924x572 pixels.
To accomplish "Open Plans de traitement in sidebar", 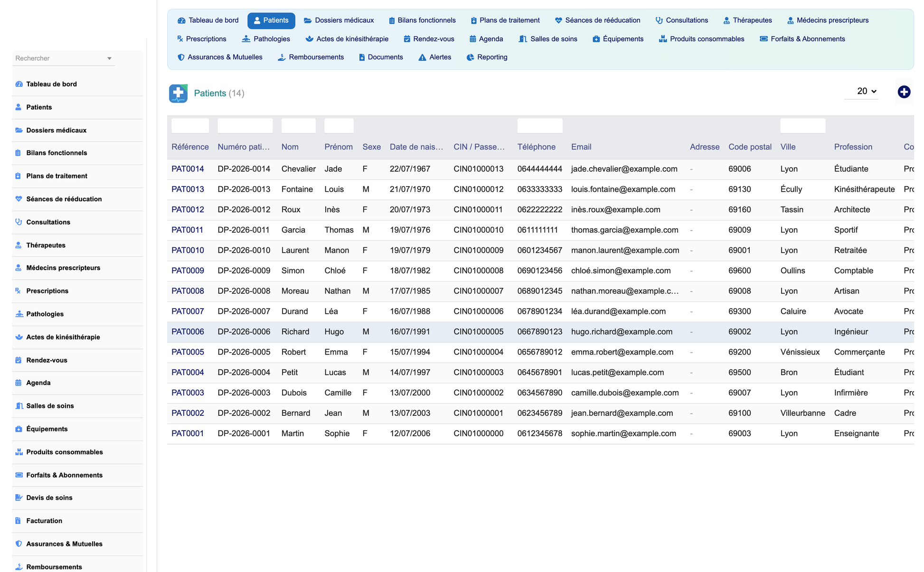I will [x=57, y=176].
